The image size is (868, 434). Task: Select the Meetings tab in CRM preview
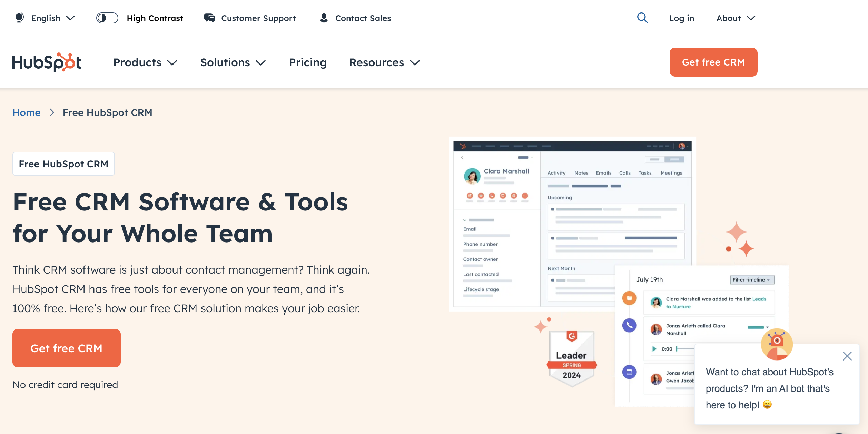(x=671, y=173)
